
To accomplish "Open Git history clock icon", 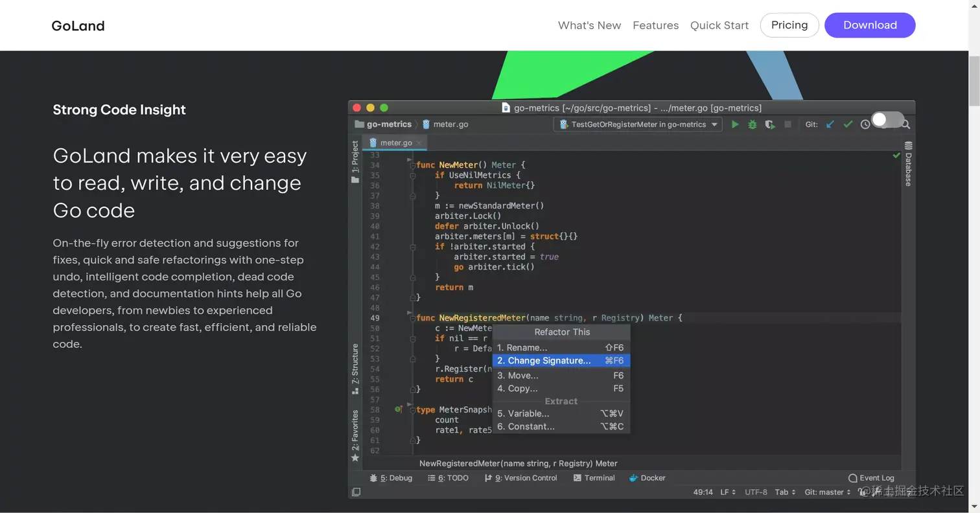I will coord(865,124).
